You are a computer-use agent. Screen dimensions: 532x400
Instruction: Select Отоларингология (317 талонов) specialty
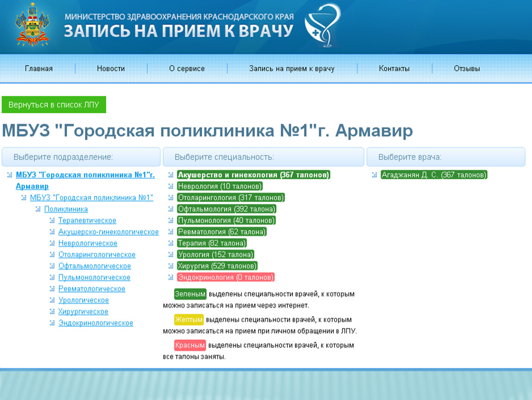coord(231,198)
